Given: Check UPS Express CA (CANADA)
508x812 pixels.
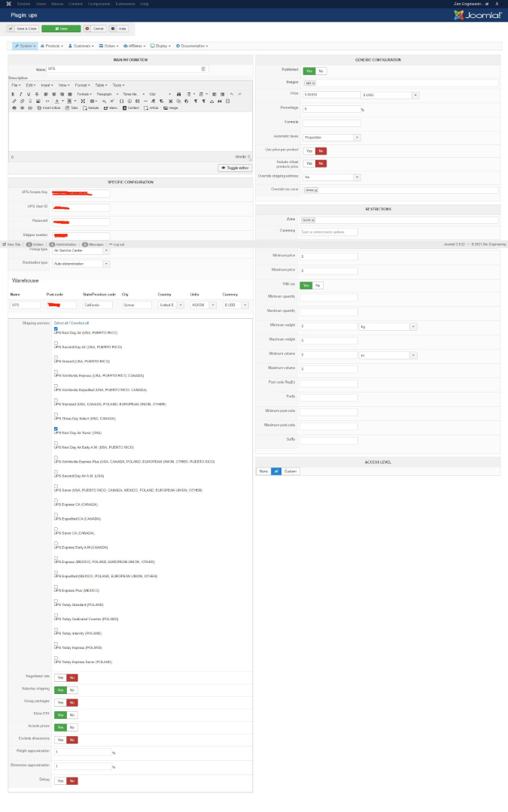Looking at the screenshot, I should click(56, 500).
